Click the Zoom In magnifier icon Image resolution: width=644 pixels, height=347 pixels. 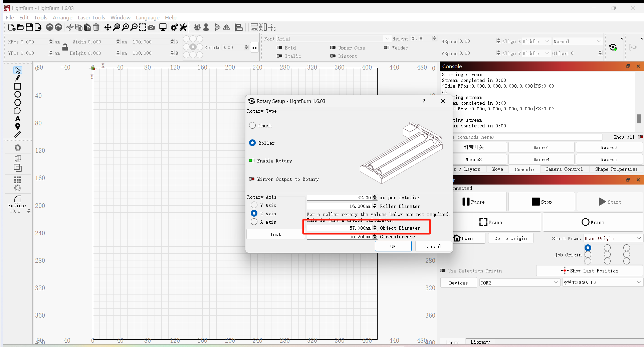(125, 27)
